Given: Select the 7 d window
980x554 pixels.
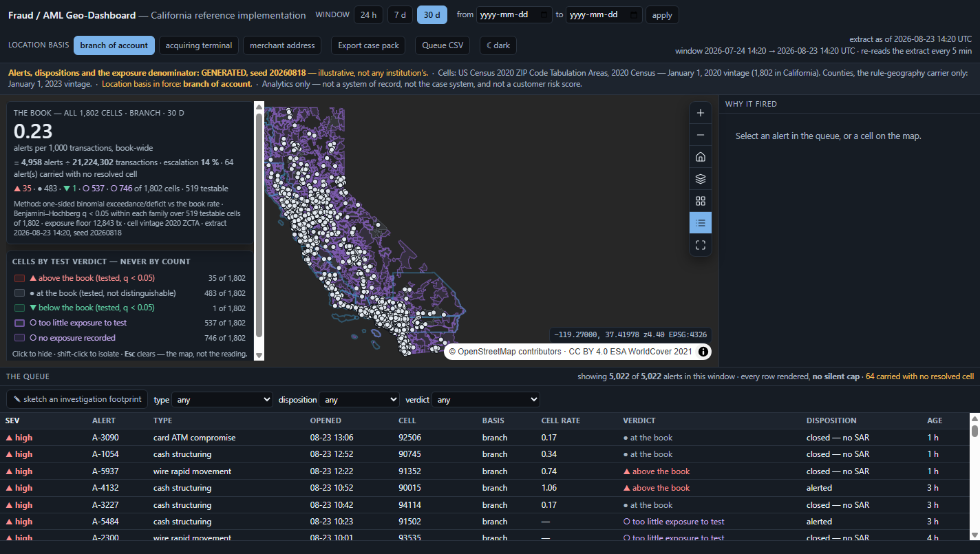Looking at the screenshot, I should pos(400,15).
